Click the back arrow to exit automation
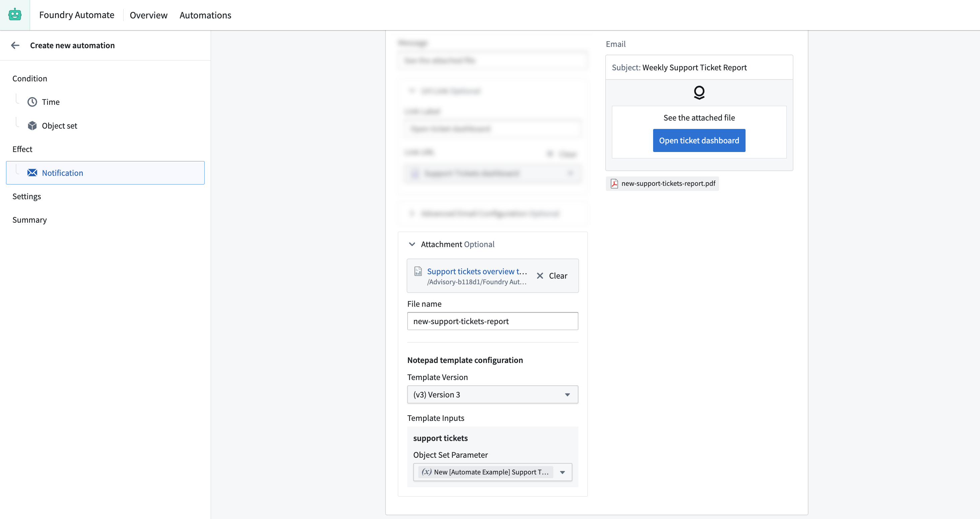980x519 pixels. pyautogui.click(x=15, y=45)
